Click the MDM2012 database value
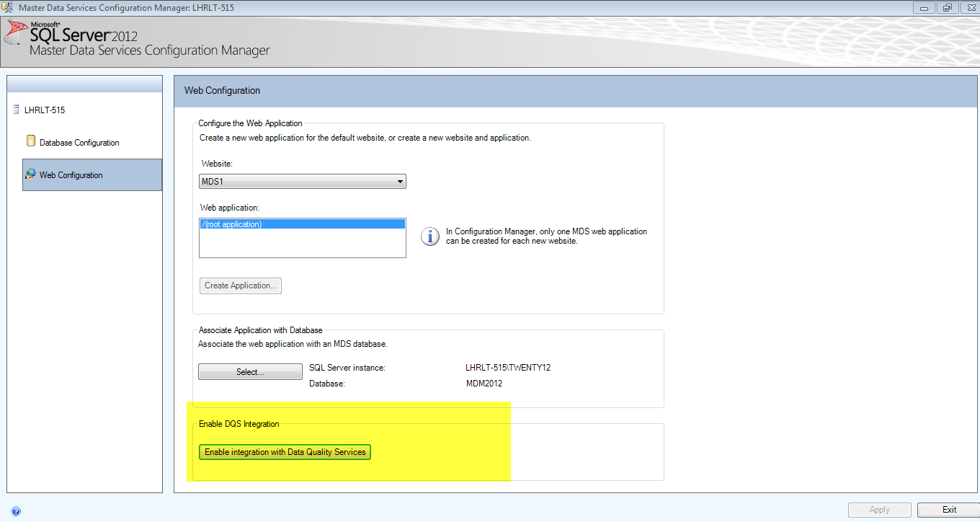The width and height of the screenshot is (980, 522). pos(484,384)
